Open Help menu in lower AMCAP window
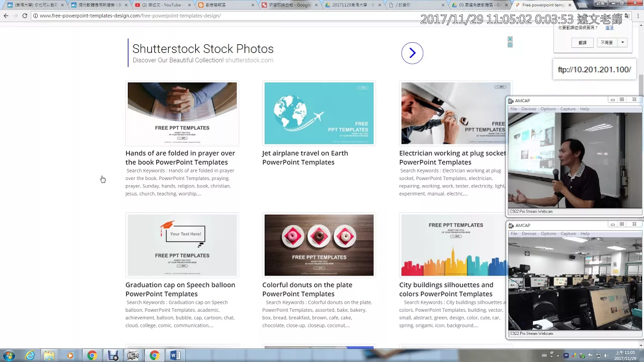Image resolution: width=644 pixels, height=362 pixels. point(584,234)
